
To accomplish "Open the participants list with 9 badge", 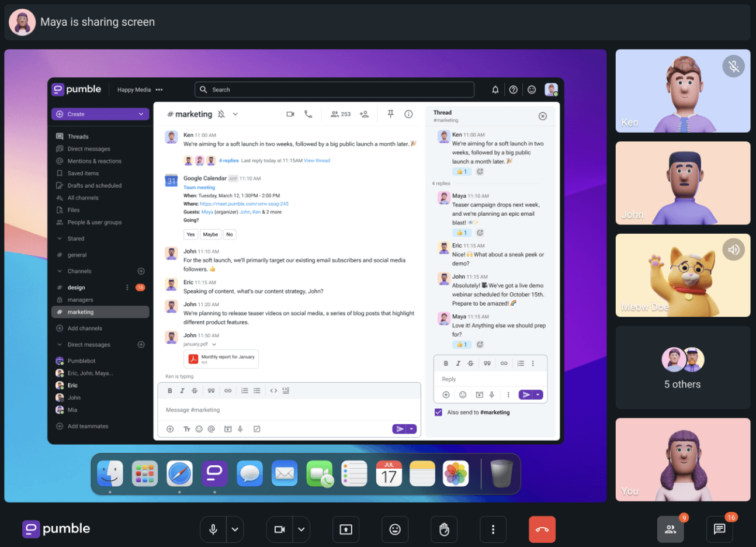I will [x=670, y=529].
